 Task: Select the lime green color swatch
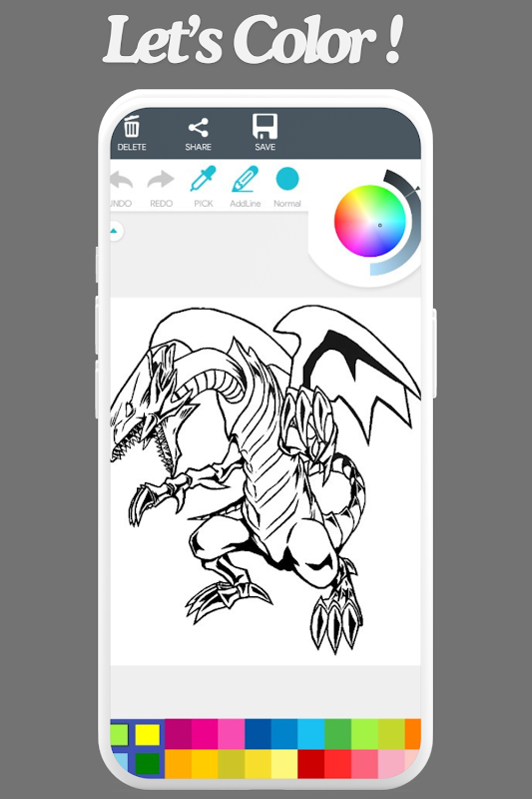[x=364, y=734]
